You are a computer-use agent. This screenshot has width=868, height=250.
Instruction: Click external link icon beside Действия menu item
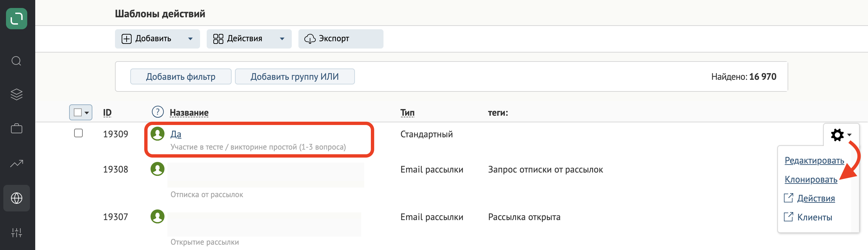(x=788, y=198)
